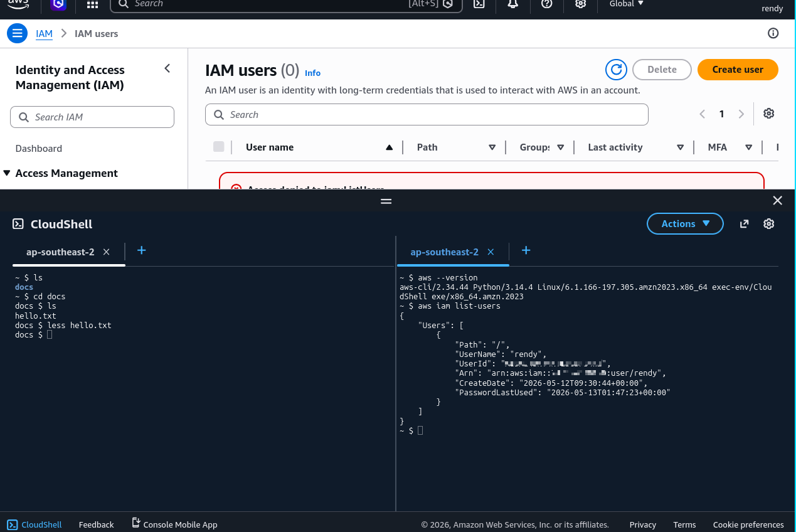Open the Terms footer link
796x532 pixels.
pos(684,524)
